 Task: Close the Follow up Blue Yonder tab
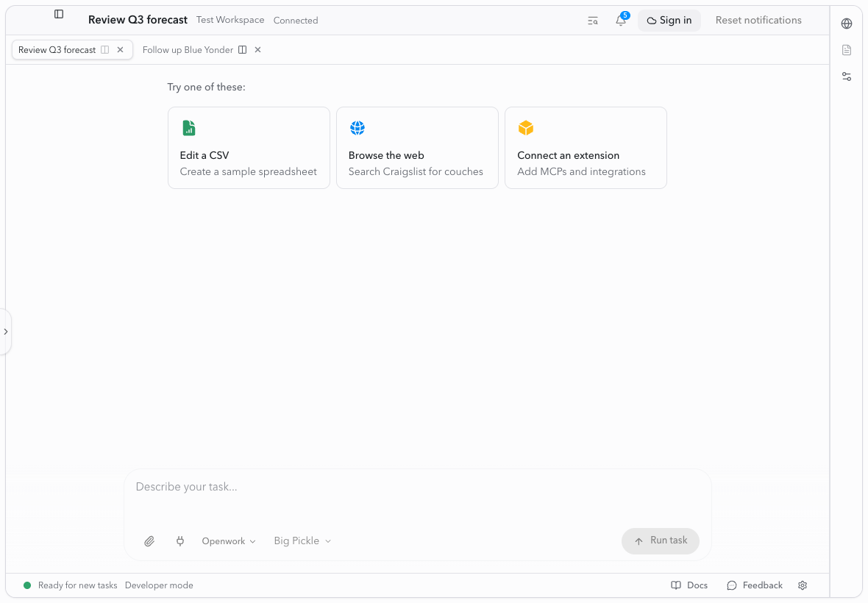[x=257, y=50]
